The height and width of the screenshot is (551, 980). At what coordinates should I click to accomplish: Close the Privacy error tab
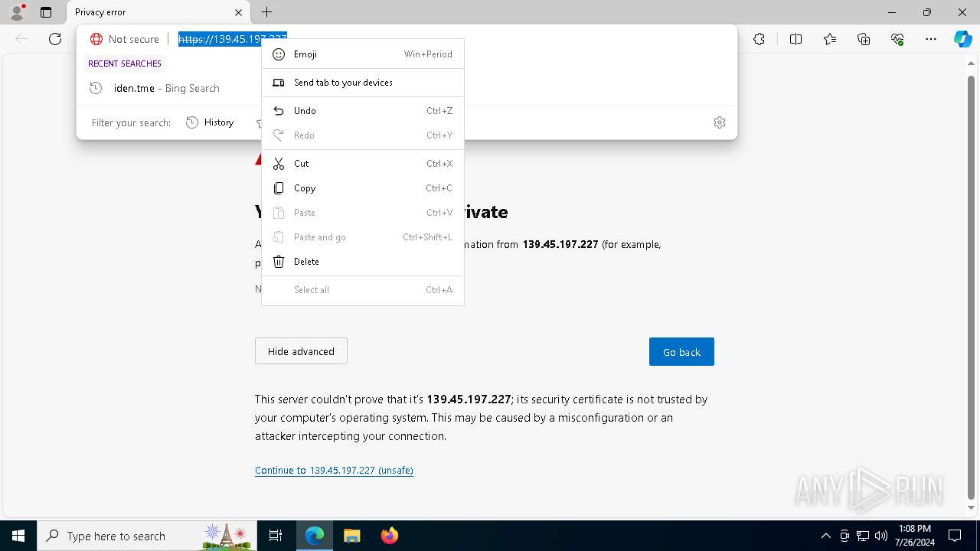(x=238, y=12)
